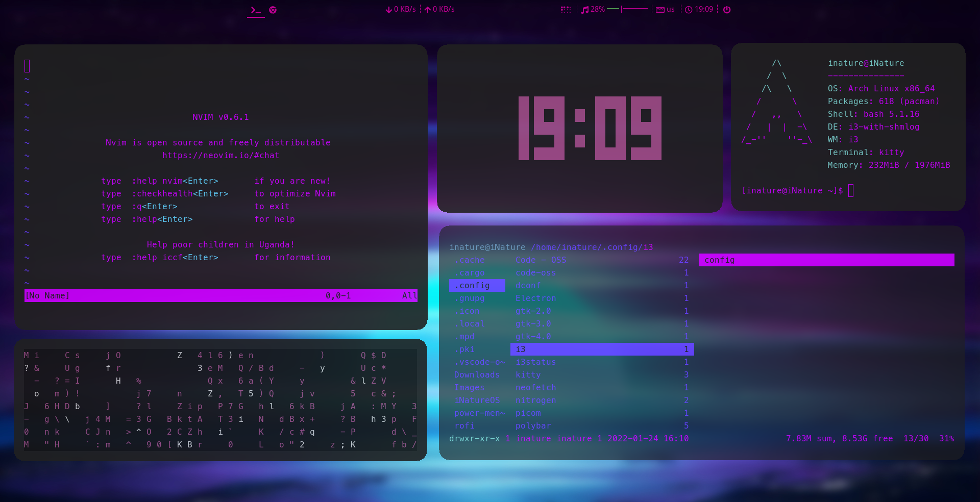980x502 pixels.
Task: Click the '7.83M sum, 8.53G free' status text
Action: [840, 439]
